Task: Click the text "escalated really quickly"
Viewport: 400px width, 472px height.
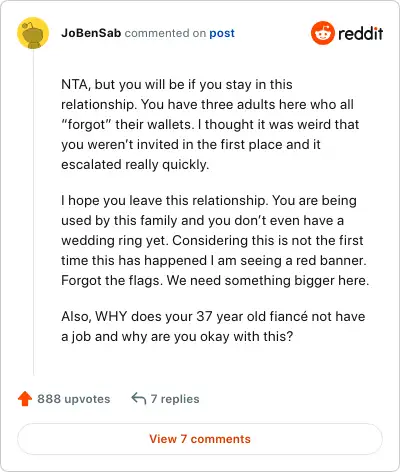Action: point(135,165)
